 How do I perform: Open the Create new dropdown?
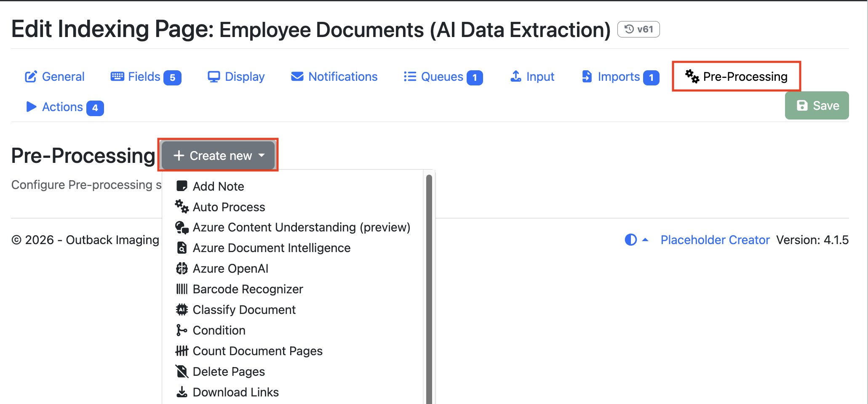[x=218, y=155]
